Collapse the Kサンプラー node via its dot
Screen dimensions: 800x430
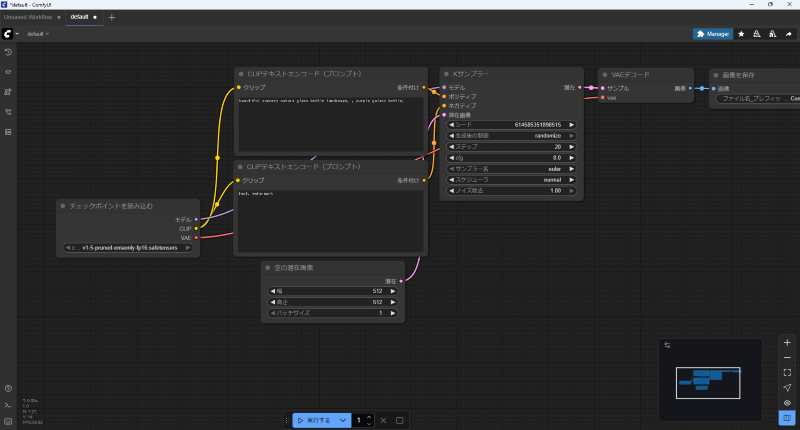(x=446, y=74)
